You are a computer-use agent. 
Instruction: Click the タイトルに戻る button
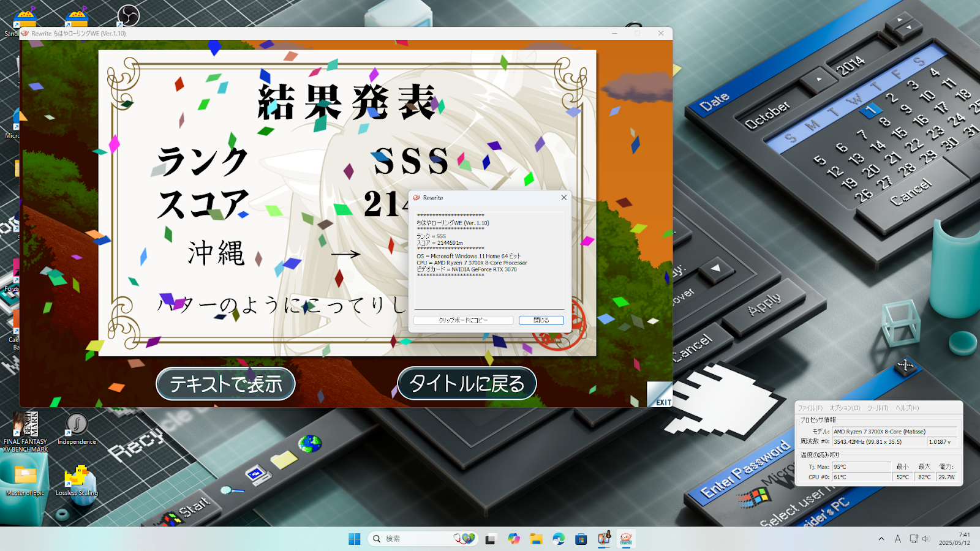[467, 384]
